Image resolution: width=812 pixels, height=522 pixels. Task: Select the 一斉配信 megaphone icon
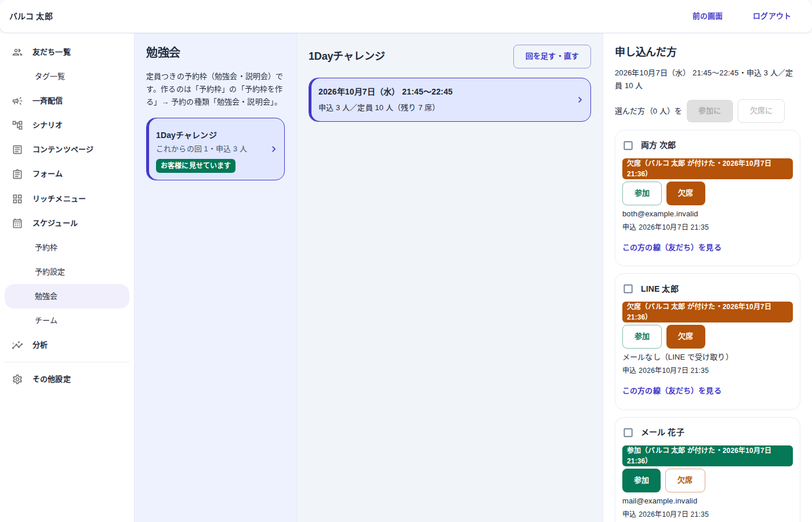17,101
